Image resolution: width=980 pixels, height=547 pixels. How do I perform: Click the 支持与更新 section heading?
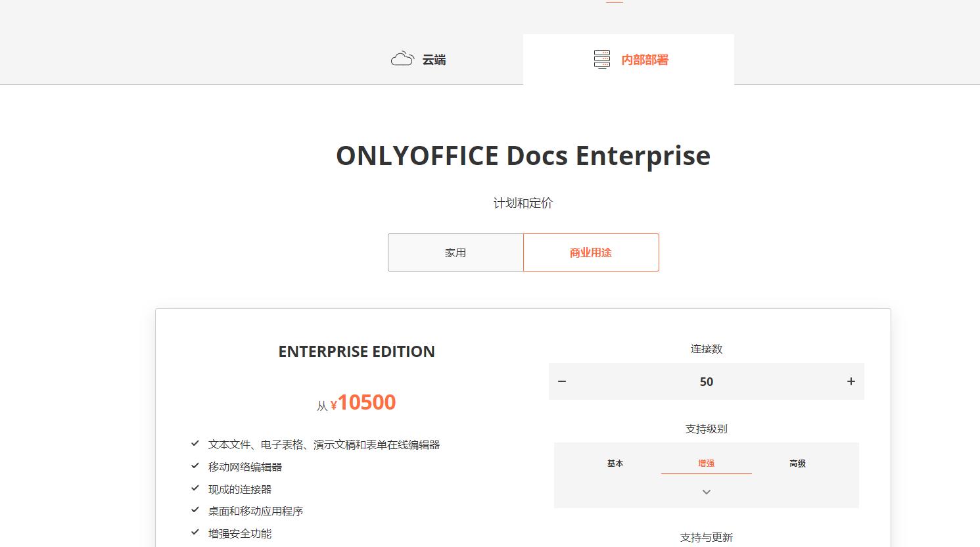click(x=705, y=538)
